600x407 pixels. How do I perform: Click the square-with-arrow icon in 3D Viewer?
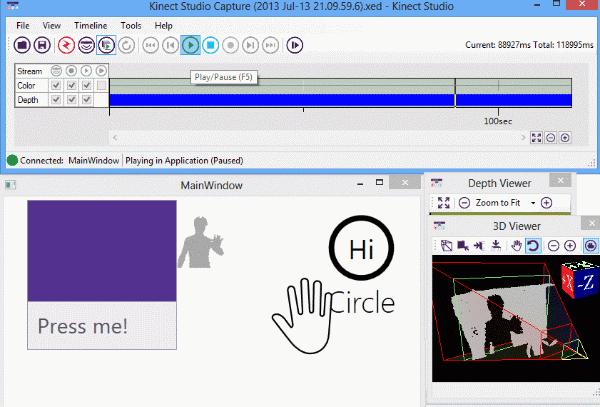click(463, 246)
